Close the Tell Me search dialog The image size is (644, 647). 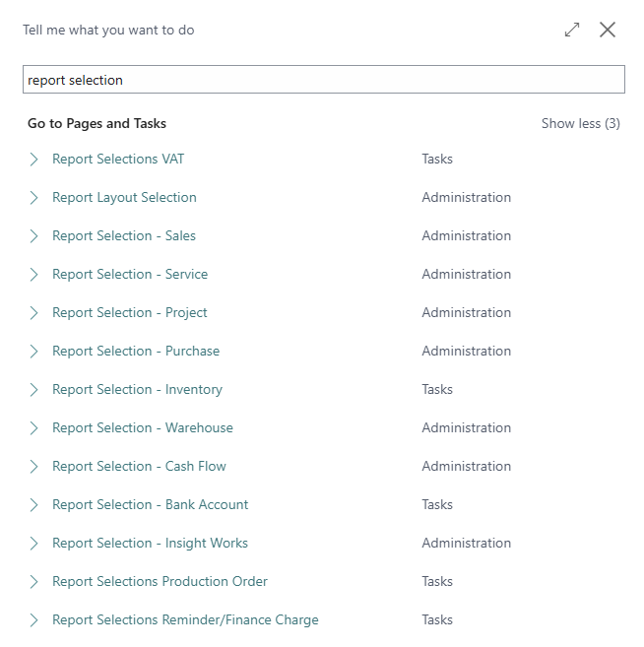point(608,30)
